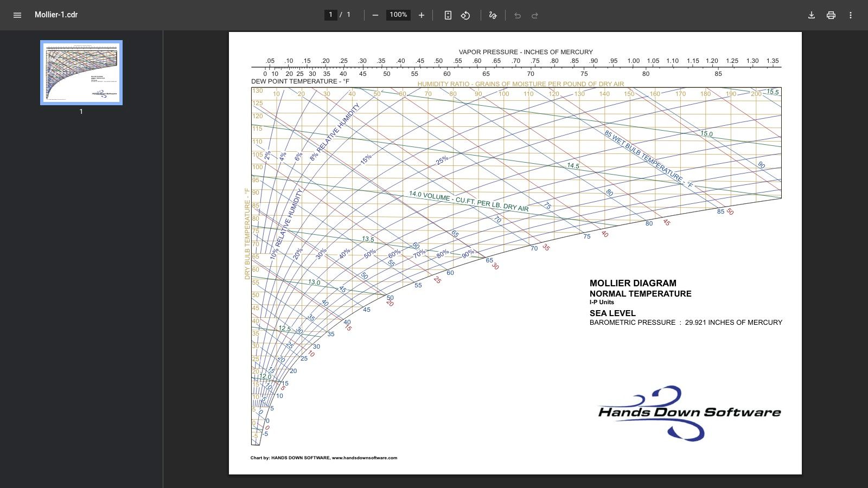
Task: Click the page number input field
Action: point(330,15)
